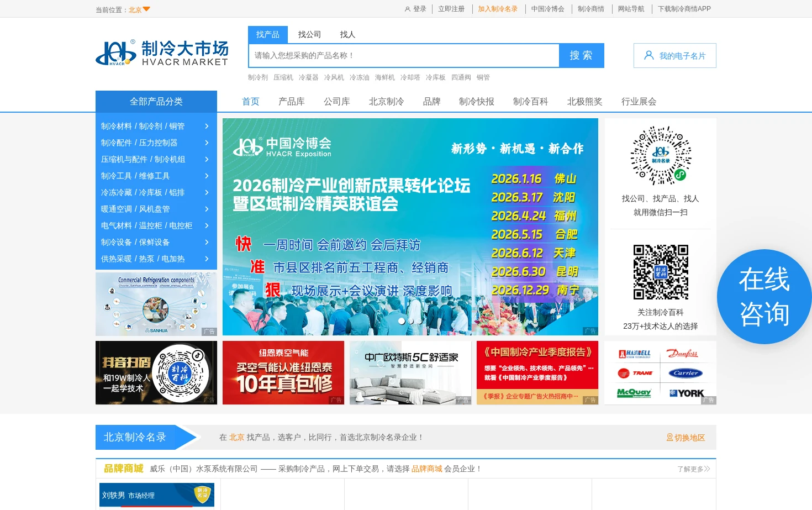Expand 暖通空调 / 风机盘管 chevron

[x=207, y=209]
